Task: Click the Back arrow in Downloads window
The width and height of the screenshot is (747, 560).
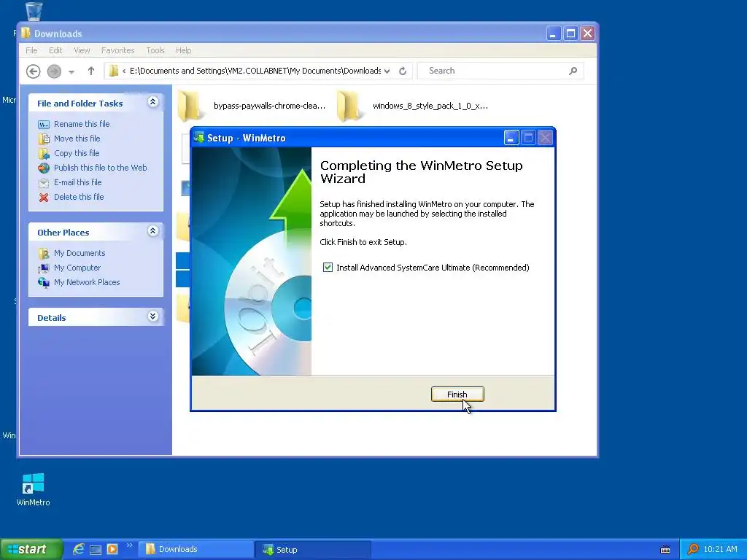Action: 33,71
